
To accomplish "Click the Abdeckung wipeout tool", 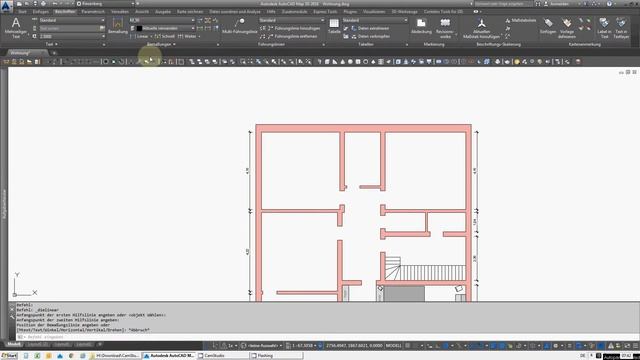I will click(421, 26).
